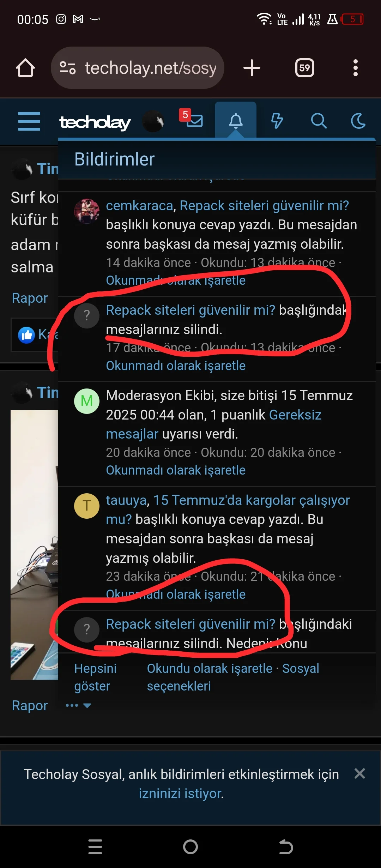This screenshot has height=868, width=381.
Task: Click 'Hepsini göster' link
Action: coord(95,677)
